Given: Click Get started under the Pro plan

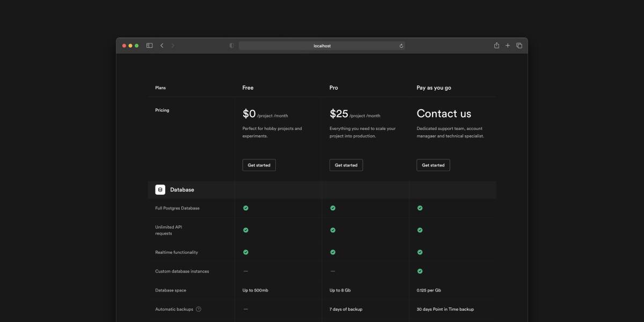Looking at the screenshot, I should (x=346, y=165).
